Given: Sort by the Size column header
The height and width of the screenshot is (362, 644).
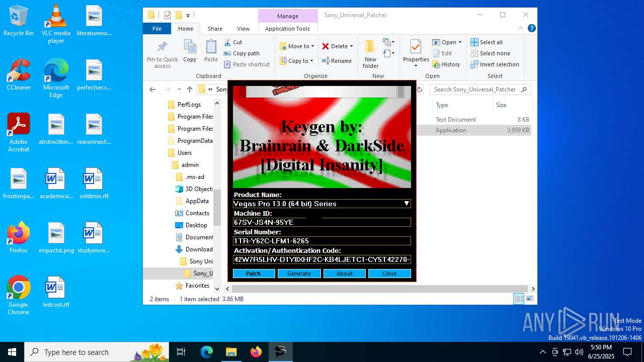Looking at the screenshot, I should (512, 105).
